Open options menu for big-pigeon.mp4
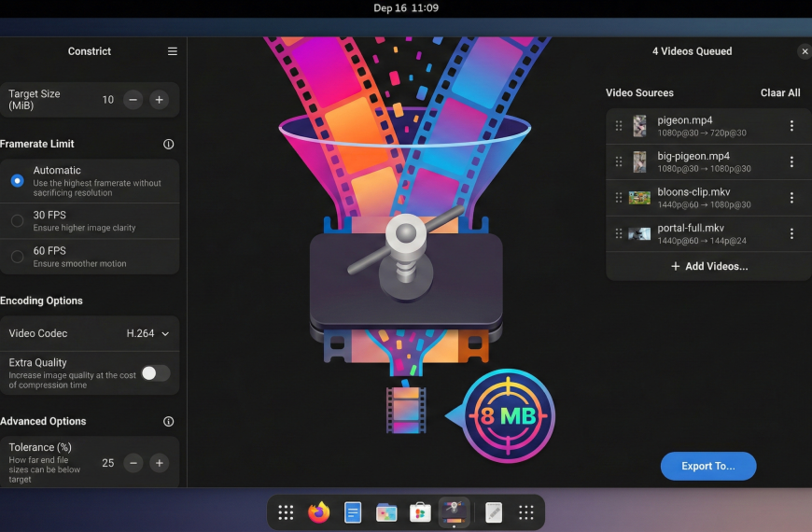Image resolution: width=812 pixels, height=532 pixels. click(x=791, y=161)
